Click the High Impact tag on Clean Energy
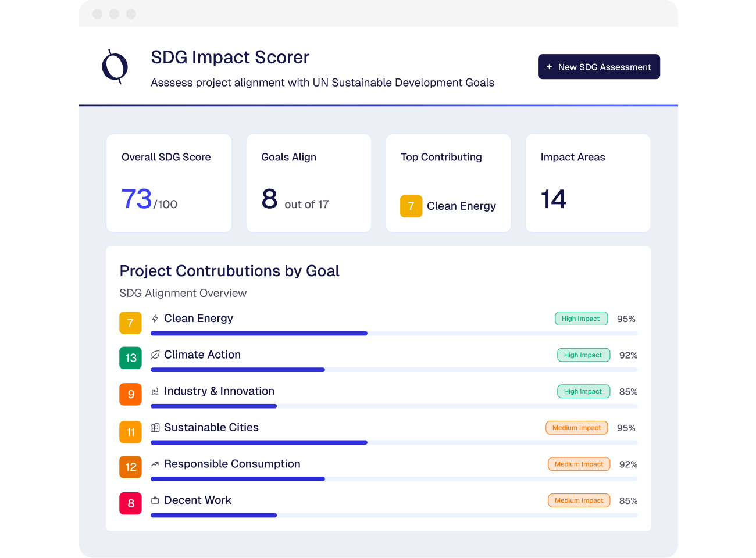The width and height of the screenshot is (756, 558). 581,319
